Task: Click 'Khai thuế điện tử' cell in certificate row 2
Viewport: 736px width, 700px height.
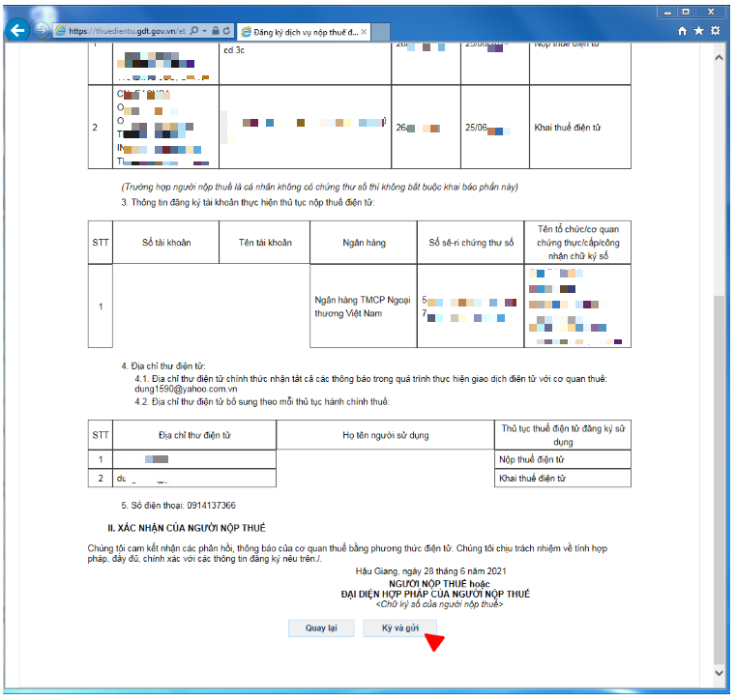Action: coord(580,128)
